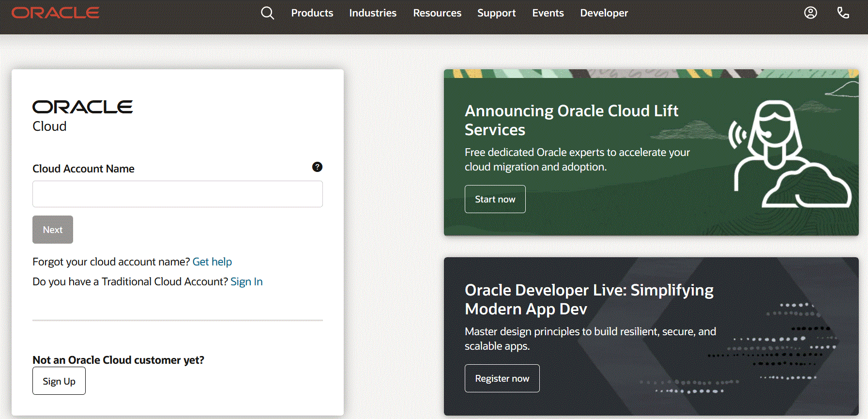This screenshot has width=868, height=419.
Task: Open the help question mark tooltip icon
Action: [x=317, y=167]
